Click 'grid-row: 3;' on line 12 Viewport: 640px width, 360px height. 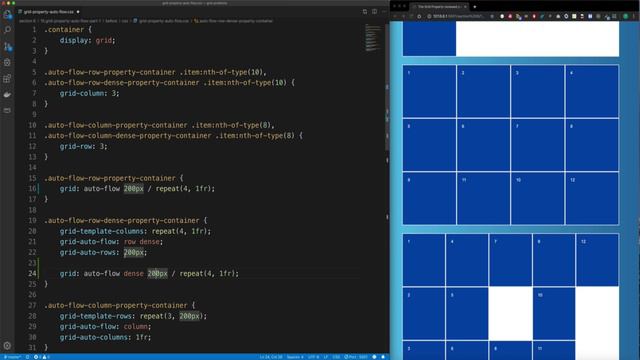pos(83,146)
